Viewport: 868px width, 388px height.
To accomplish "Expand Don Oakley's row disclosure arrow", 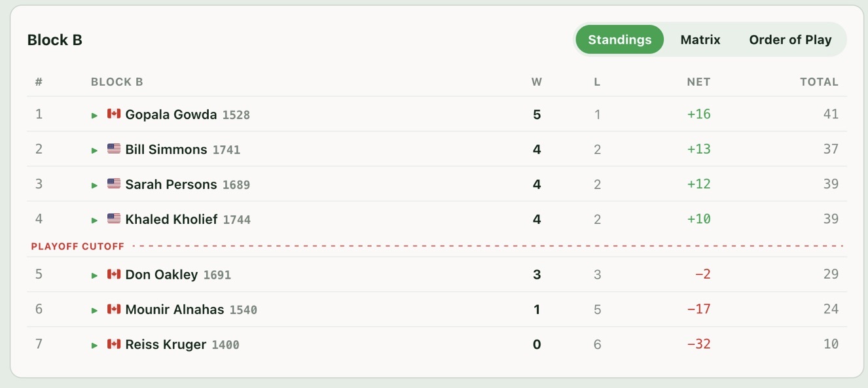I will point(94,275).
